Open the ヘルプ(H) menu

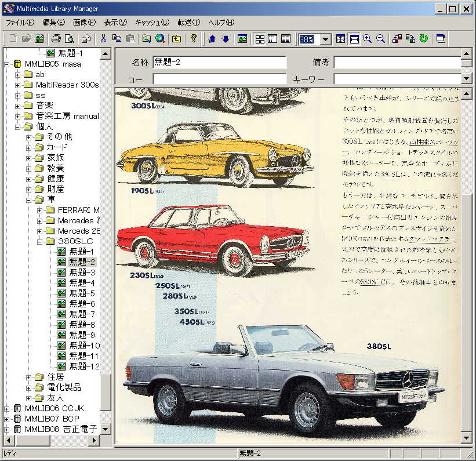(221, 23)
